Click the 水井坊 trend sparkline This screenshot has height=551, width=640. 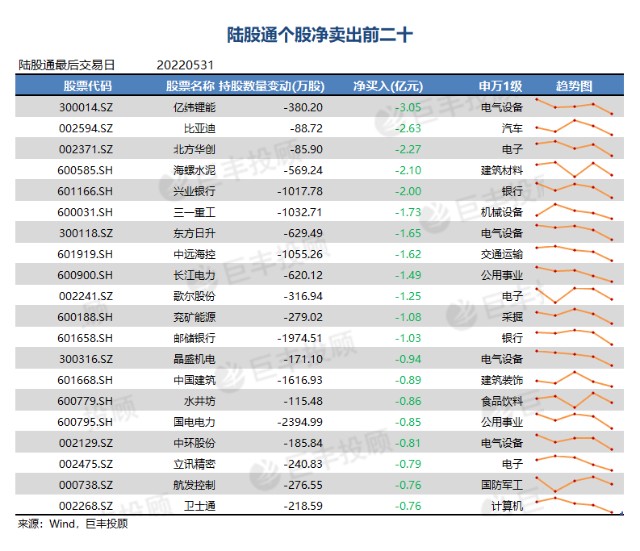coord(574,400)
